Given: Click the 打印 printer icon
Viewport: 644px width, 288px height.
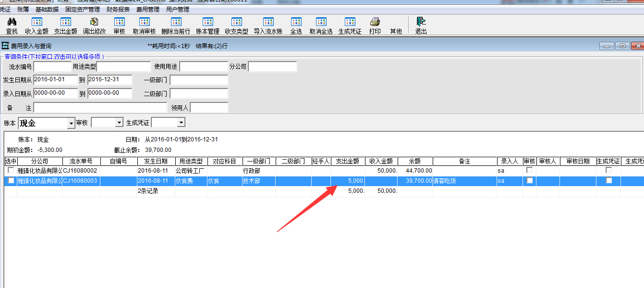Looking at the screenshot, I should tap(375, 23).
